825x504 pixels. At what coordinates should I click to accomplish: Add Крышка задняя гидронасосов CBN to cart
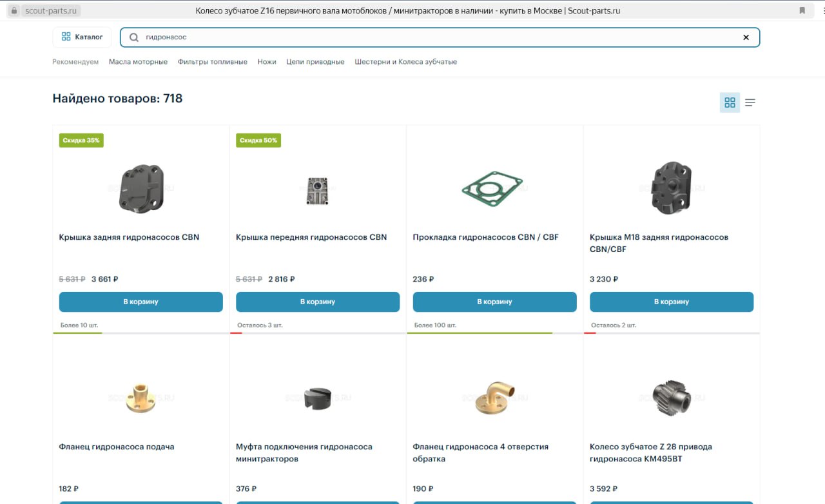(x=141, y=302)
